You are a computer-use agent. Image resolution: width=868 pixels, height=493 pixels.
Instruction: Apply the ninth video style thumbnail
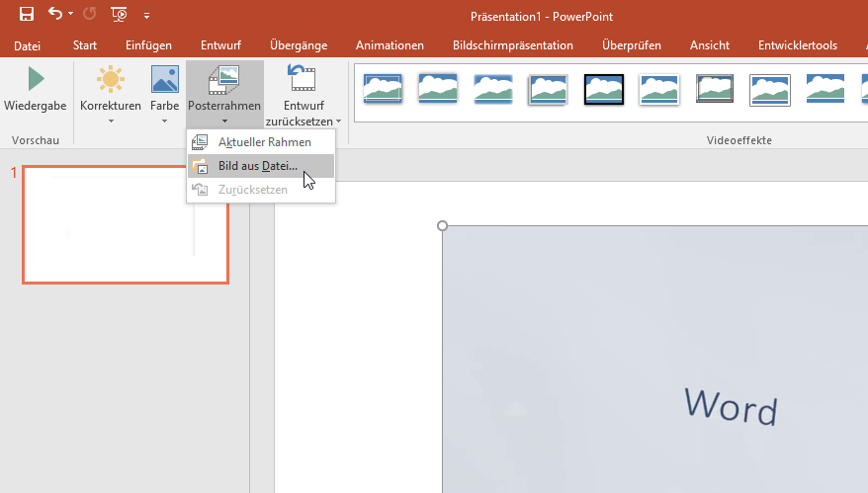[825, 89]
